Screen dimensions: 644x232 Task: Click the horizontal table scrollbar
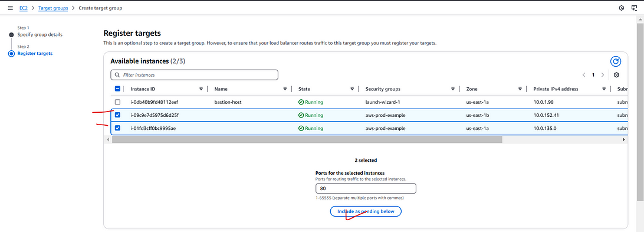[x=307, y=139]
